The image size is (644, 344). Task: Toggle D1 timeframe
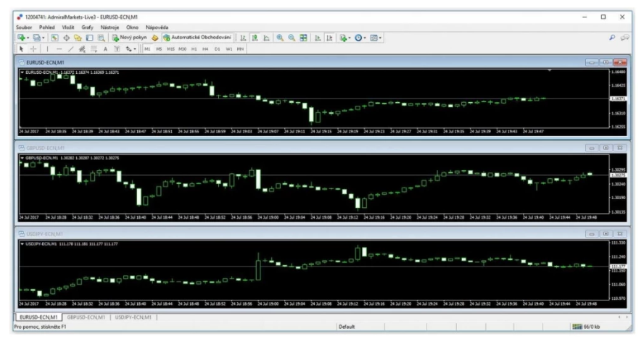click(218, 49)
